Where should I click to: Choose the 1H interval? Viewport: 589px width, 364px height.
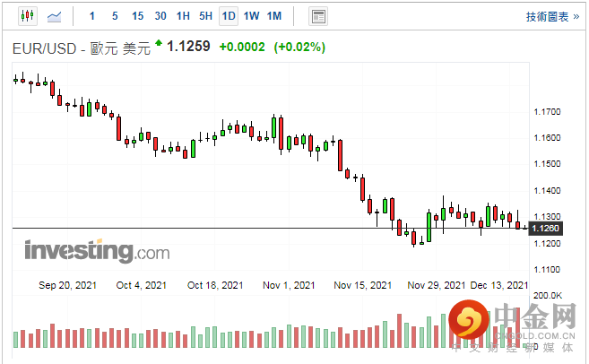(183, 16)
